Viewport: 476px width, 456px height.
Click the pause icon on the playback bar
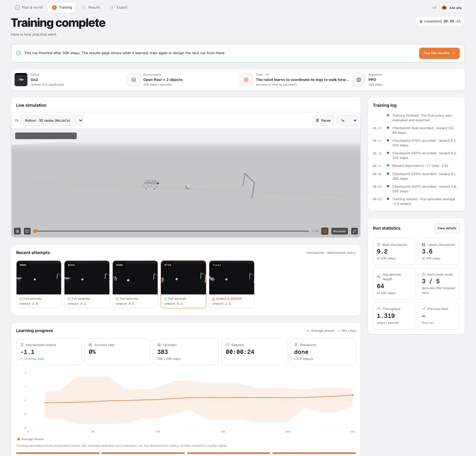pos(18,231)
